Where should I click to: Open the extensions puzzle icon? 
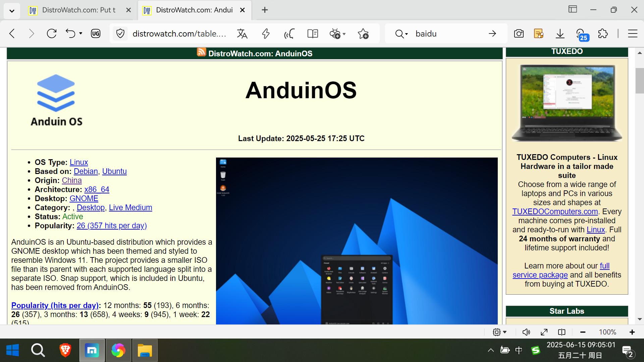[x=603, y=34]
